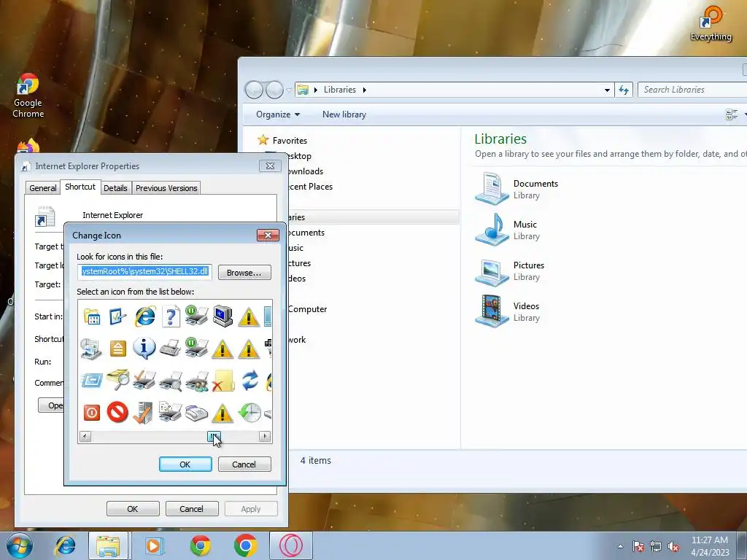Select Favorites in the navigation pane
This screenshot has width=747, height=560.
pos(290,141)
